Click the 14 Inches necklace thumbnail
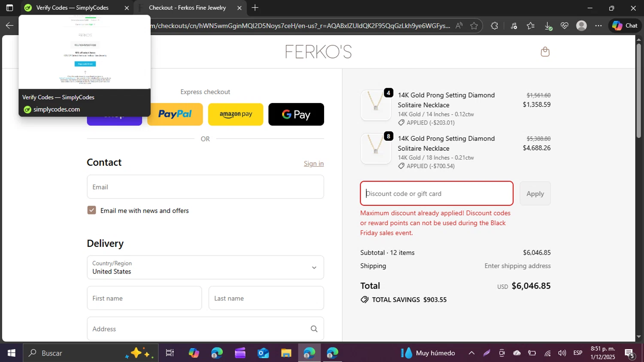This screenshot has height=362, width=644. [x=376, y=105]
